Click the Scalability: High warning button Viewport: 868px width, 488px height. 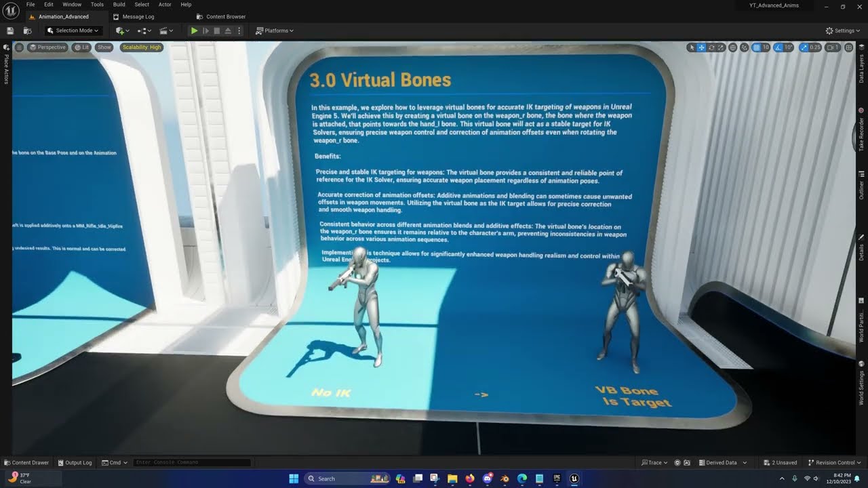142,47
